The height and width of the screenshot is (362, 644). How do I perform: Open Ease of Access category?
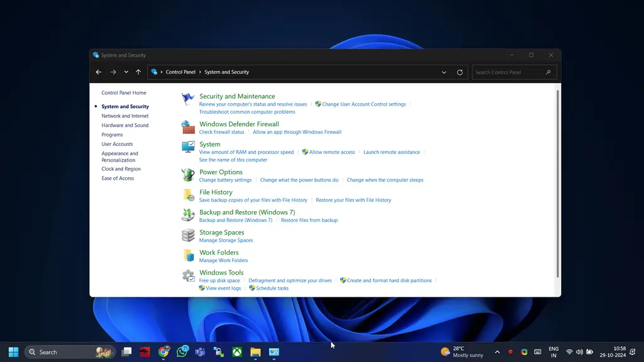(x=118, y=178)
